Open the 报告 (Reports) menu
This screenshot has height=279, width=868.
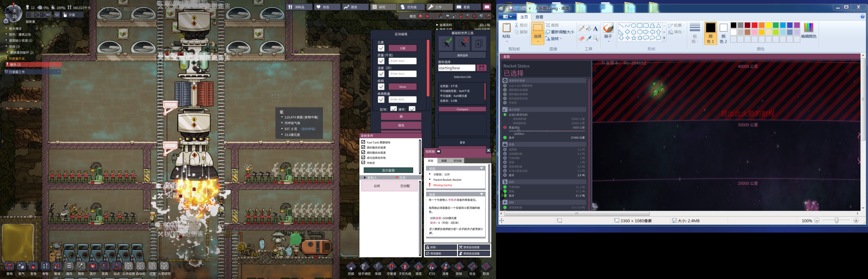click(355, 7)
